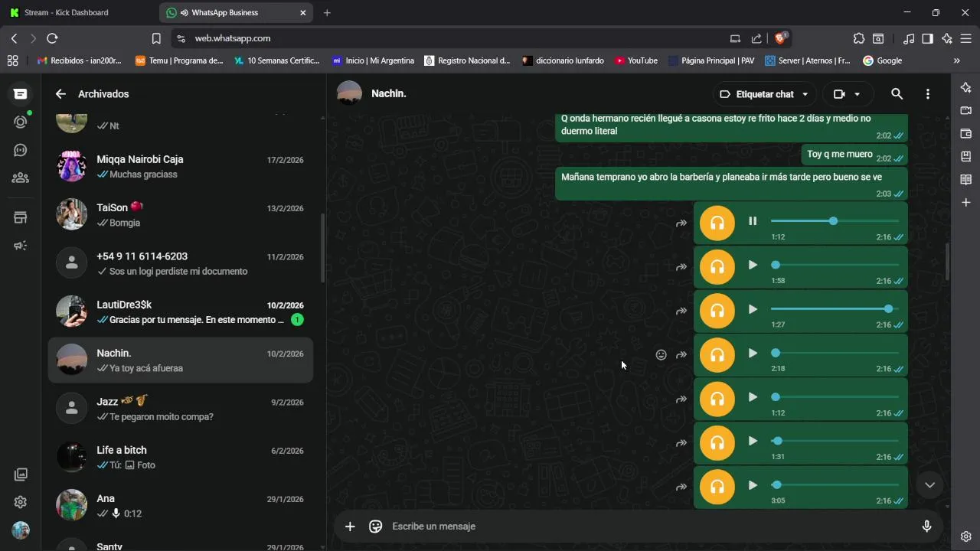
Task: Play the 1:27 voice message
Action: [x=753, y=309]
